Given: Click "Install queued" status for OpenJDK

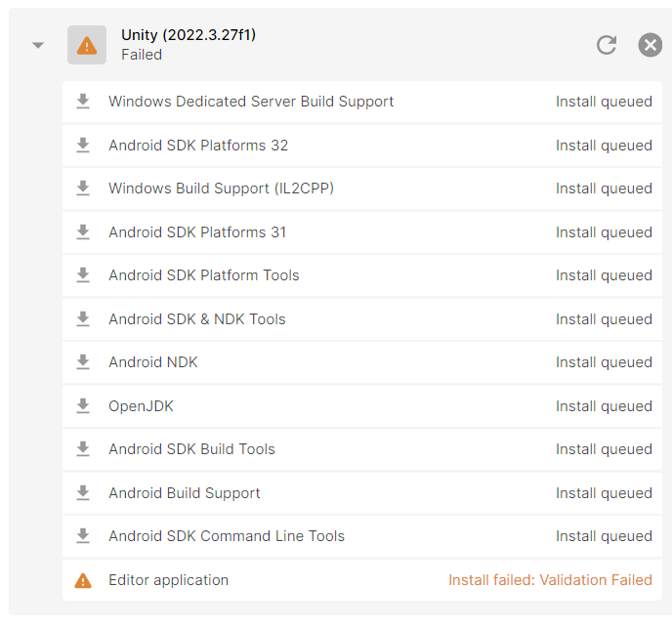Looking at the screenshot, I should [604, 406].
